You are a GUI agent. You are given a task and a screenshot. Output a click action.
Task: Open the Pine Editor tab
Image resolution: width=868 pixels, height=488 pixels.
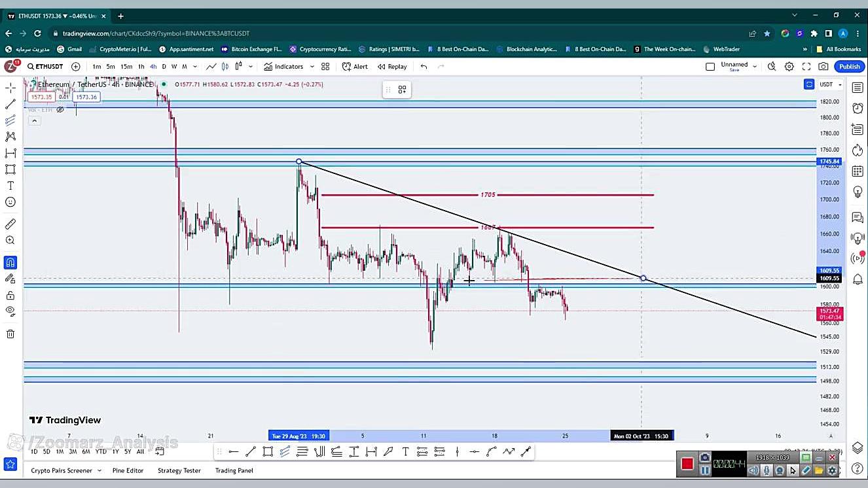[128, 470]
